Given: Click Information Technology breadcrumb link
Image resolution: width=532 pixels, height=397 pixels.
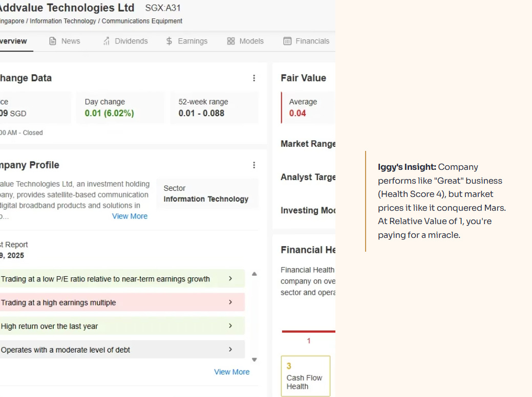Looking at the screenshot, I should (63, 21).
